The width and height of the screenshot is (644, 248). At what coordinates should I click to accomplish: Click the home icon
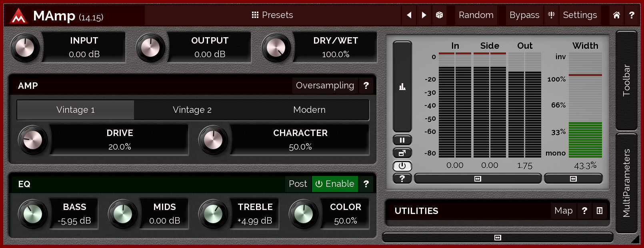coord(616,15)
